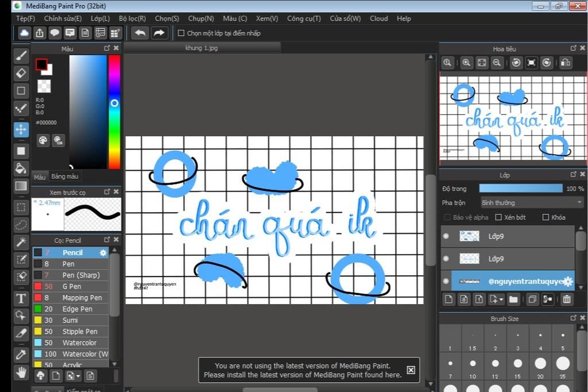Choose the G Pen brush

pos(71,286)
